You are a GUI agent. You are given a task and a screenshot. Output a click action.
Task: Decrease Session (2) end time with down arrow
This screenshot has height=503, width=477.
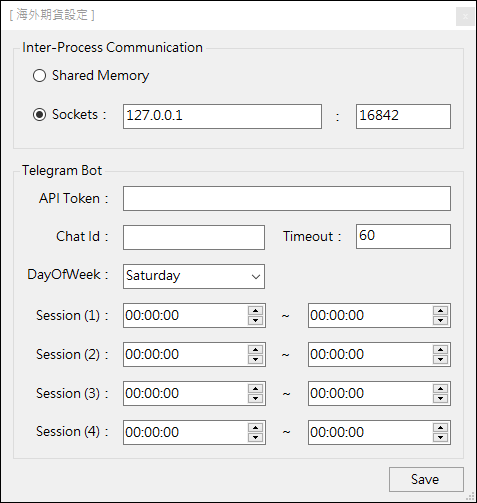(x=440, y=359)
